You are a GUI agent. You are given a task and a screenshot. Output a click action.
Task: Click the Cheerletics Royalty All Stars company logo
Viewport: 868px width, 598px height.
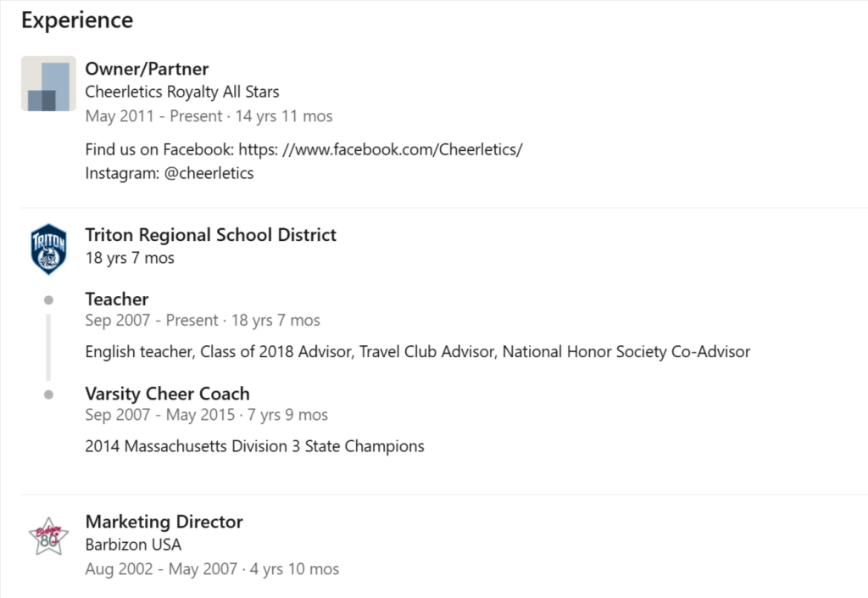(48, 84)
